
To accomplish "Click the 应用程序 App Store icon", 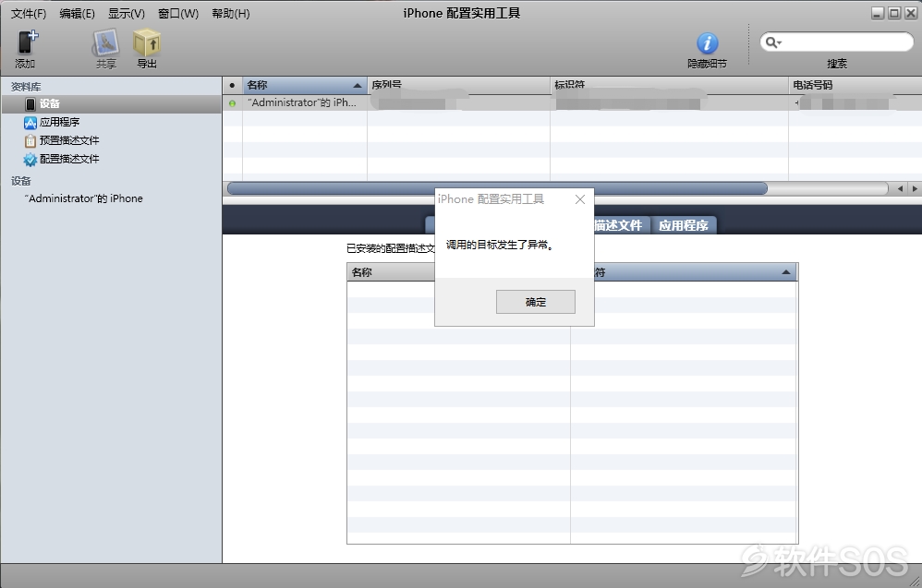I will pos(30,123).
